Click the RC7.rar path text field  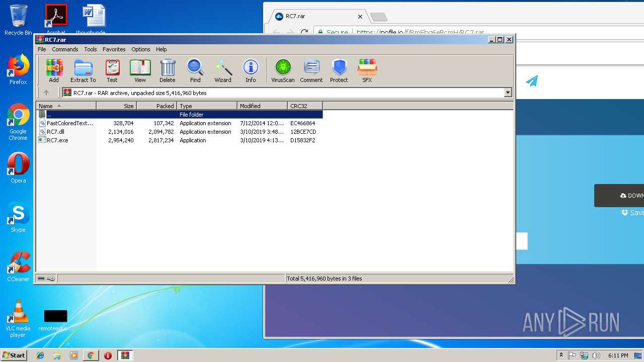click(x=283, y=93)
